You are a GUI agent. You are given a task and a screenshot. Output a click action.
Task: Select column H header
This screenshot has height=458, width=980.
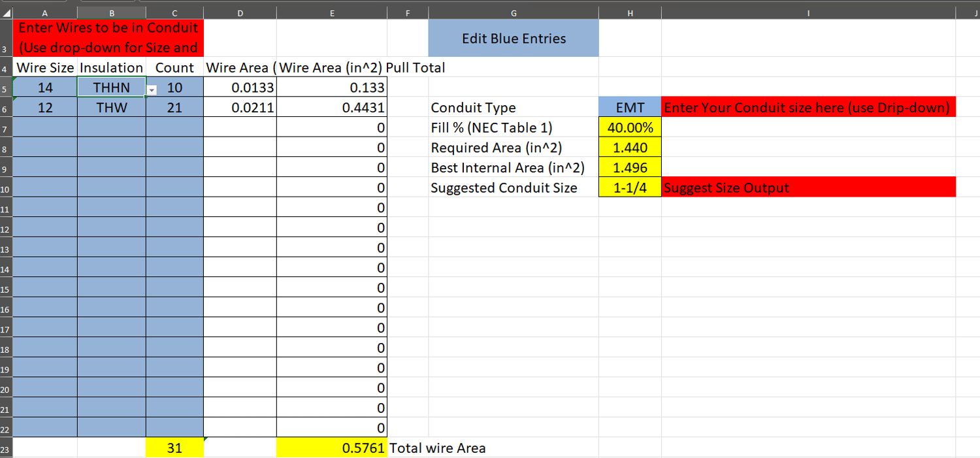pos(630,12)
